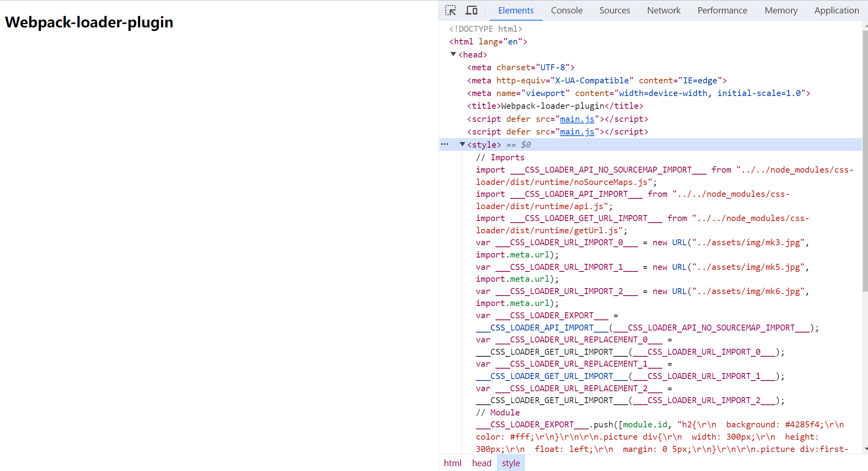Select head in the breadcrumb bar
The width and height of the screenshot is (868, 471).
[x=481, y=463]
